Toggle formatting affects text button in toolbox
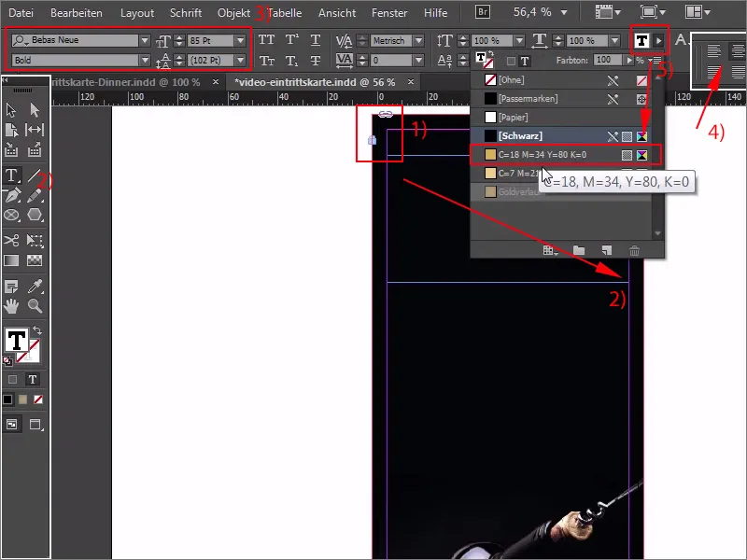 [x=33, y=380]
